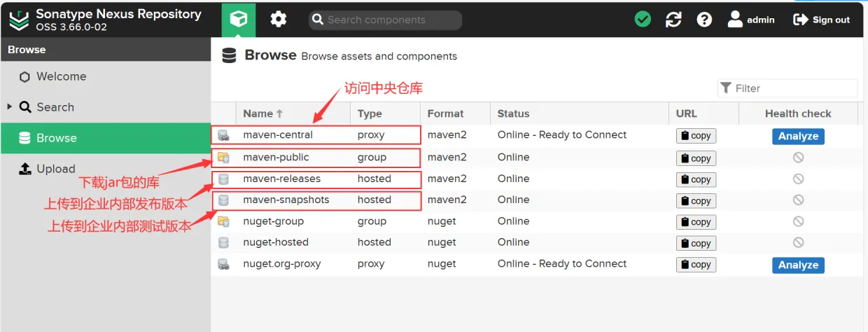868x332 pixels.
Task: Open the nuget-group repository row
Action: 536,222
